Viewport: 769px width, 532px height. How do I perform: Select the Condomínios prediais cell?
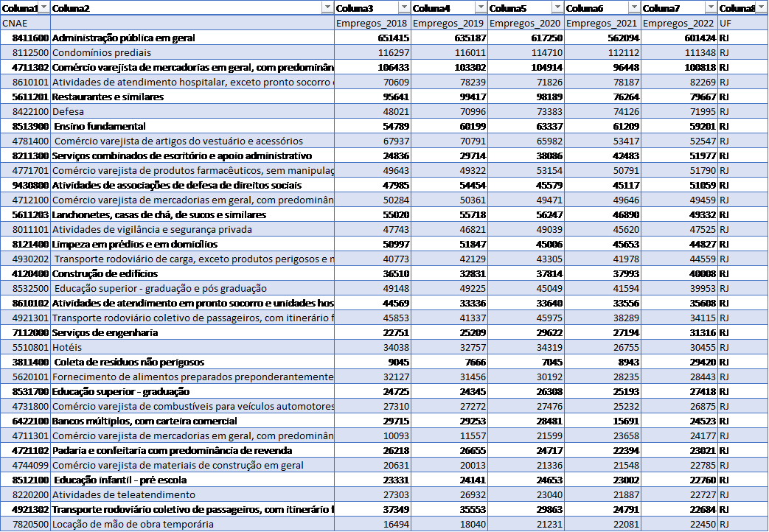(x=192, y=53)
